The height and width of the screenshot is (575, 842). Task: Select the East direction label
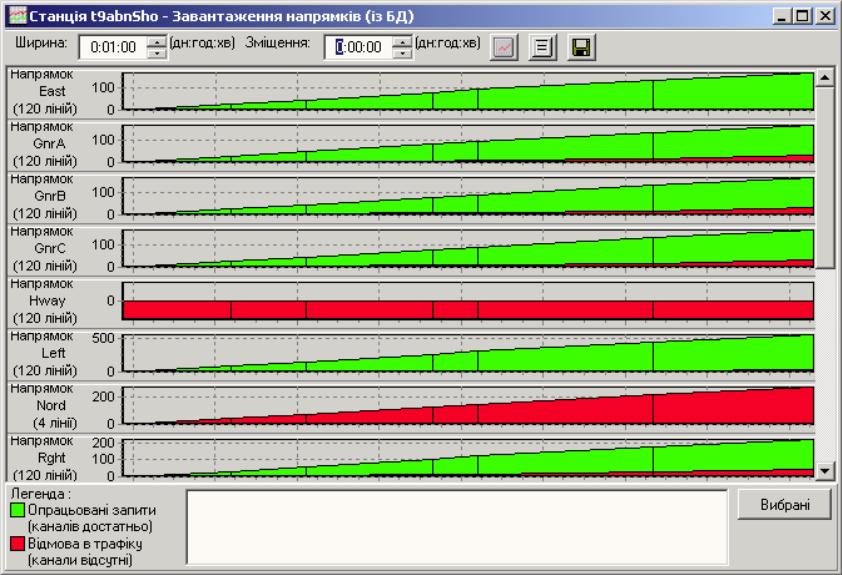tap(52, 91)
